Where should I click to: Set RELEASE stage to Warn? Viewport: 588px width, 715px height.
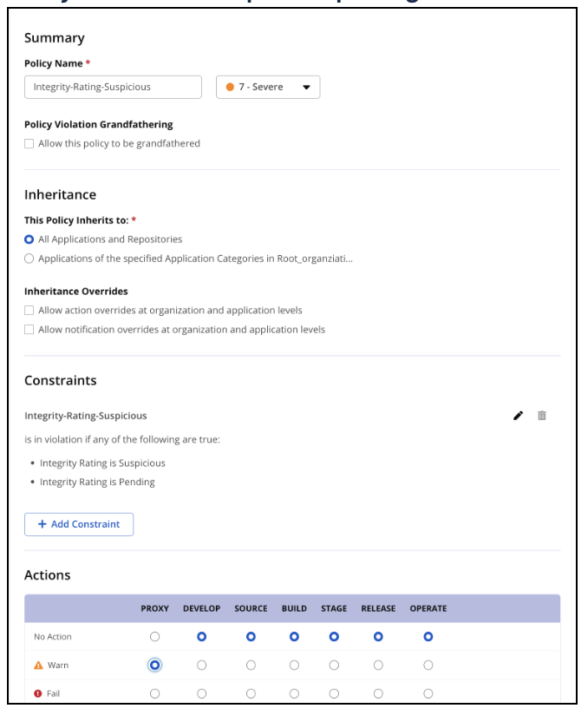(378, 666)
